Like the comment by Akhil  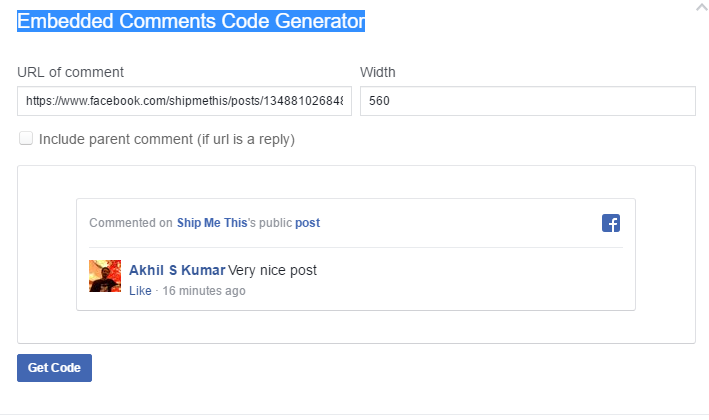[x=140, y=291]
